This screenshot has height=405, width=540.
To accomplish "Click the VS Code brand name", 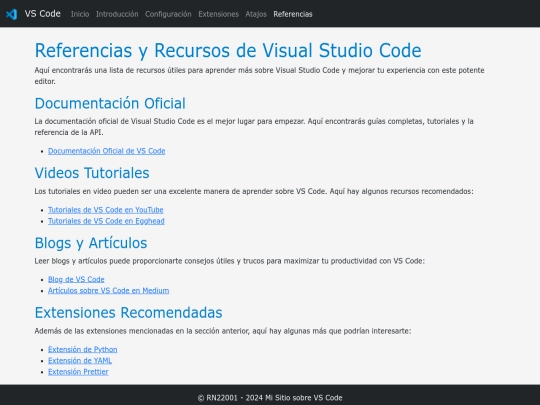I will coord(42,14).
